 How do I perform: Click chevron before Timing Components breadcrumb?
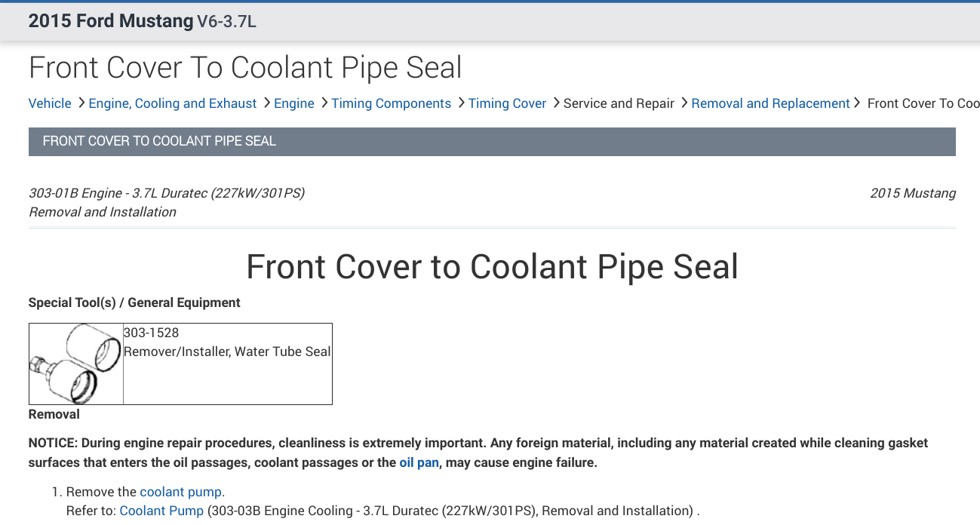(x=324, y=103)
